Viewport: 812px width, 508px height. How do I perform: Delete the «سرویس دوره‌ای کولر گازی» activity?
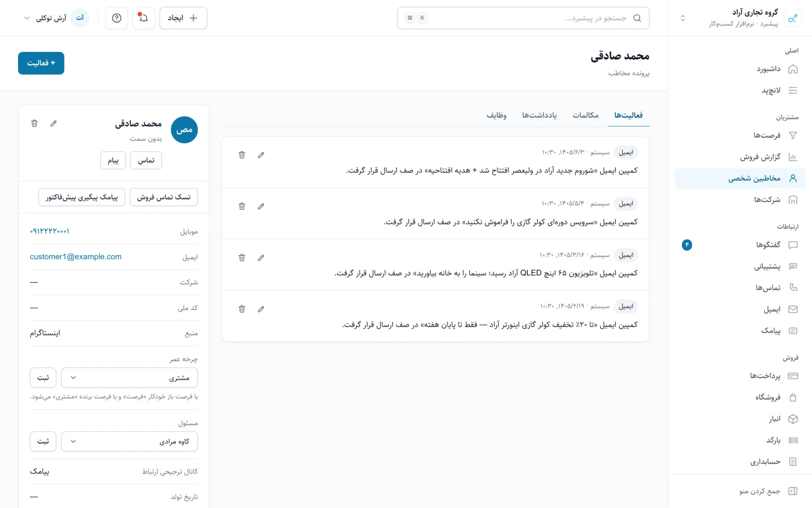(242, 206)
